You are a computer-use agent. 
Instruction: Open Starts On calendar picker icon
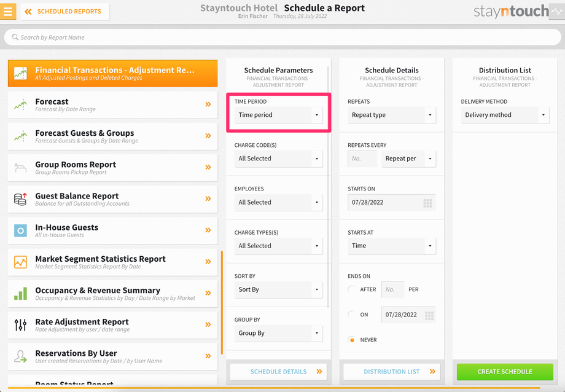pos(427,203)
